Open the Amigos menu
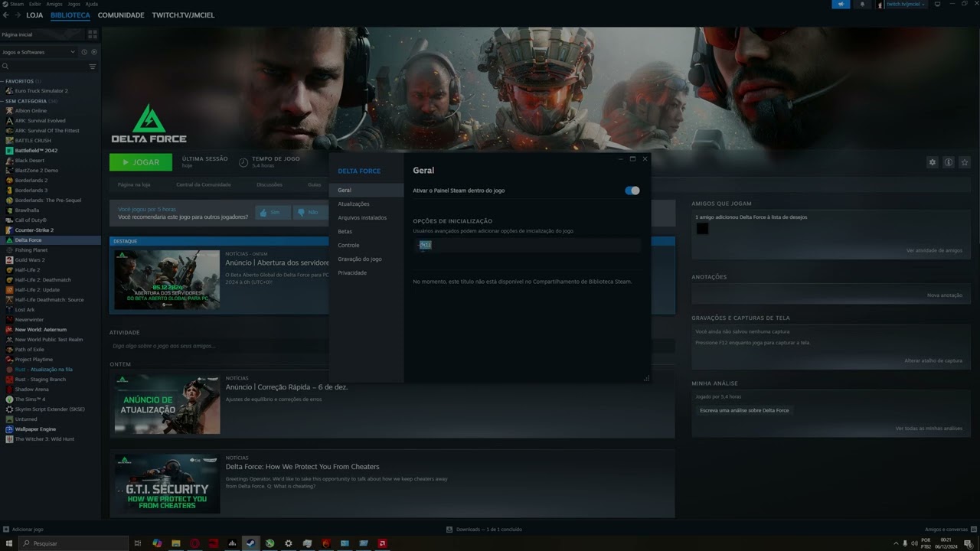 coord(54,4)
